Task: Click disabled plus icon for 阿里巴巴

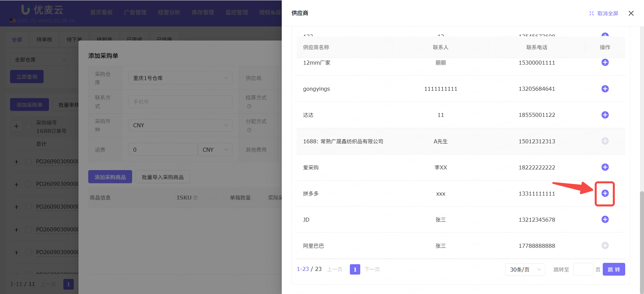Action: click(x=605, y=245)
